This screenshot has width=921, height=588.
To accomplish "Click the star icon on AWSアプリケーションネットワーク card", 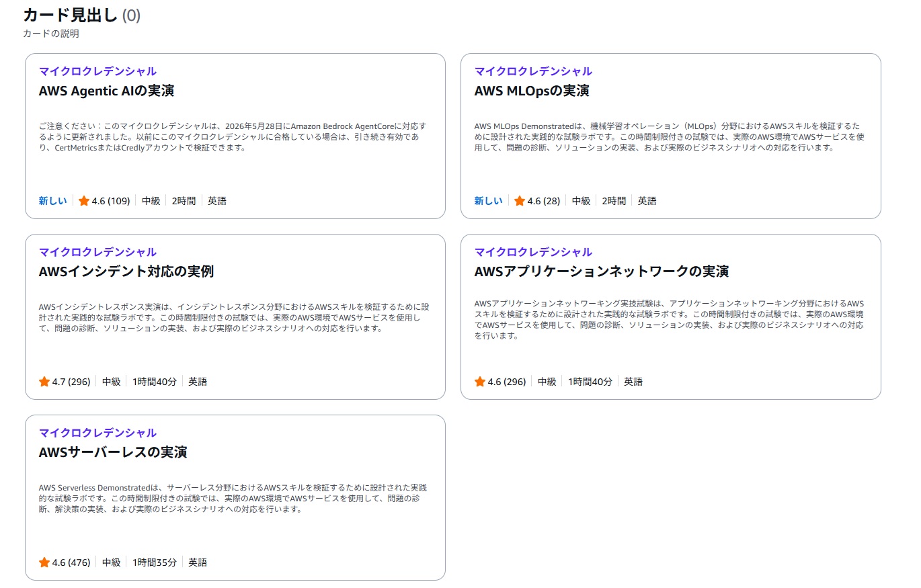I will (480, 382).
